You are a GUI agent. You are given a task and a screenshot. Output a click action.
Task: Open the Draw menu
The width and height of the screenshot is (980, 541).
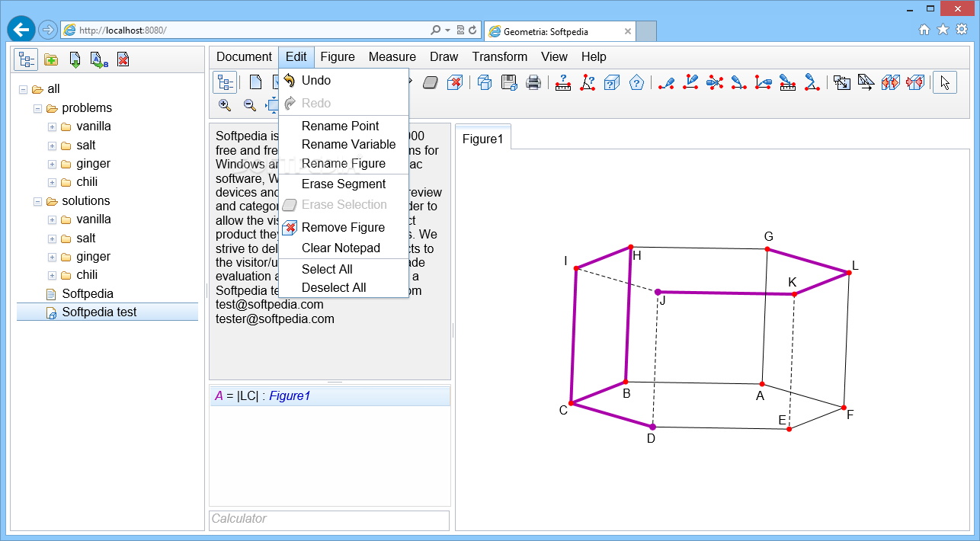tap(444, 56)
